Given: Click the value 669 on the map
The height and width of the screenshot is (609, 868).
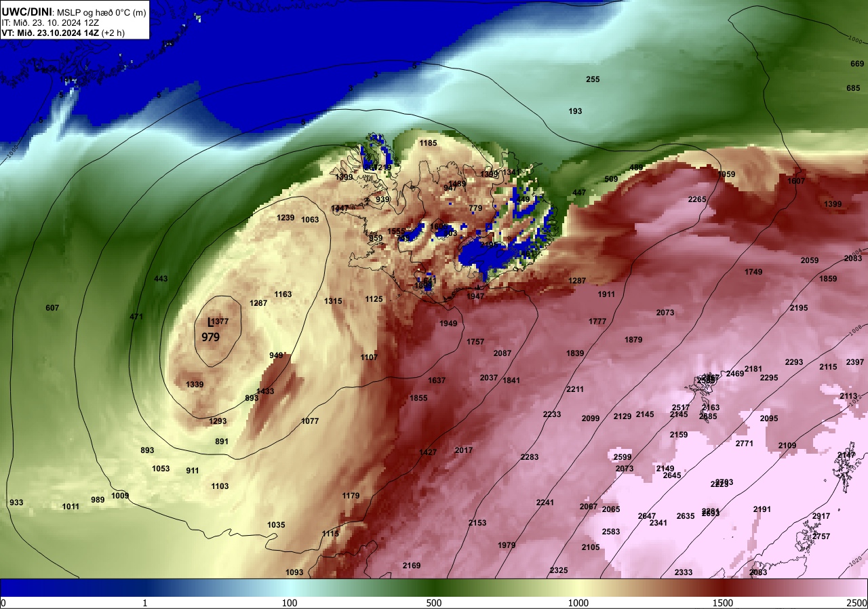Looking at the screenshot, I should 856,64.
